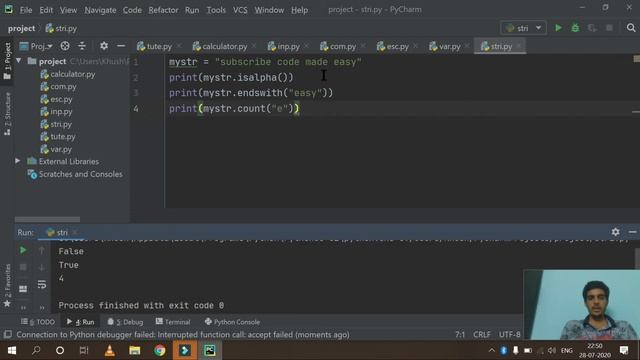The width and height of the screenshot is (640, 360).
Task: Click Windows Start button
Action: [11, 350]
